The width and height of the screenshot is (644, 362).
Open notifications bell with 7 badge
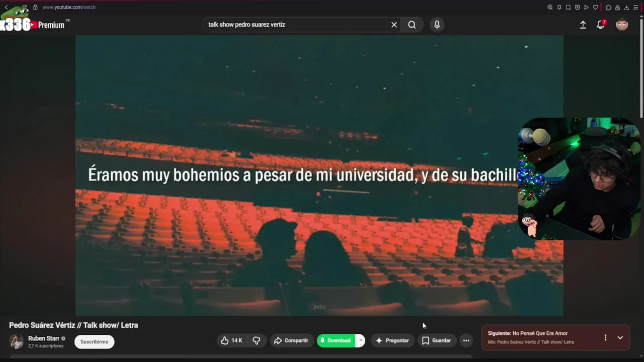601,25
